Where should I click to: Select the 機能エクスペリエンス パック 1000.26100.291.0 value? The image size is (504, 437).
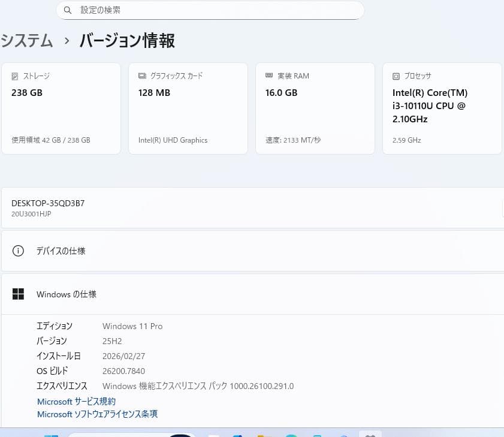coord(198,386)
